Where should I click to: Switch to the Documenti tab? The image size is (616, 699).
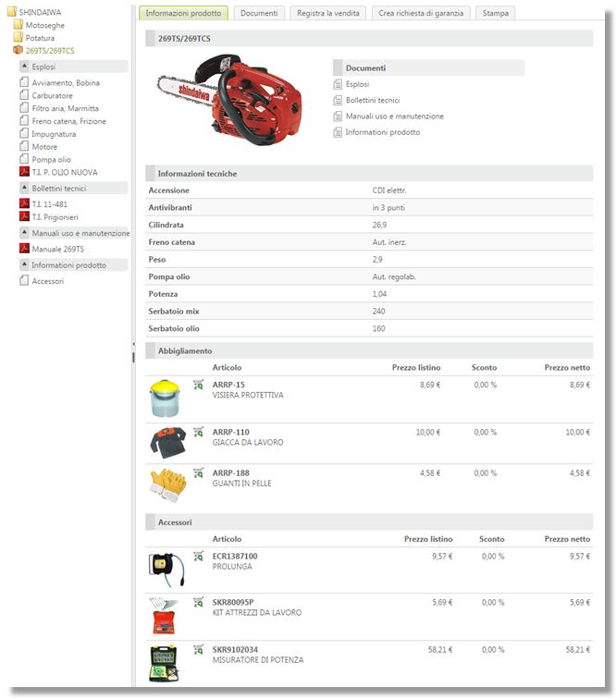[259, 13]
